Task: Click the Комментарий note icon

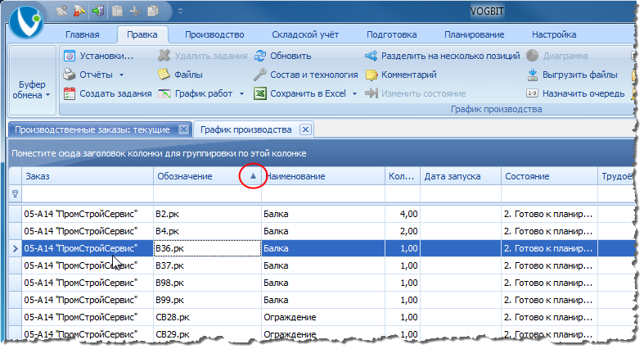Action: coord(372,75)
